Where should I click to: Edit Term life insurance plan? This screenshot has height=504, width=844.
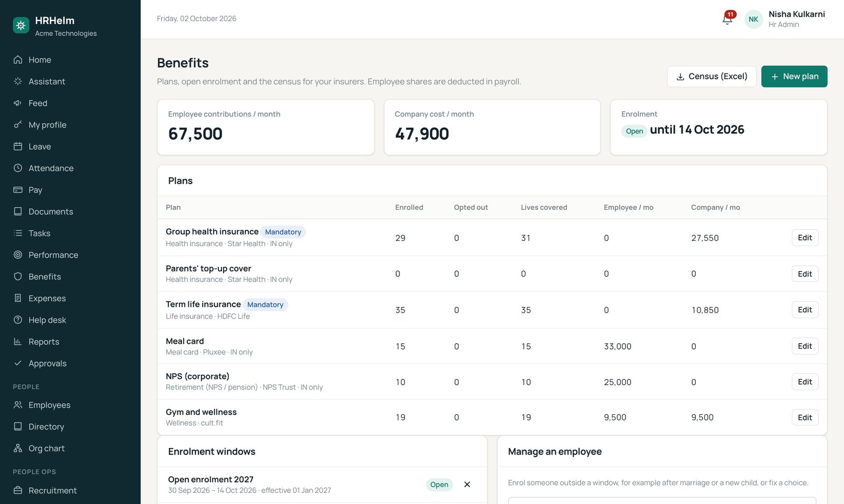[805, 309]
